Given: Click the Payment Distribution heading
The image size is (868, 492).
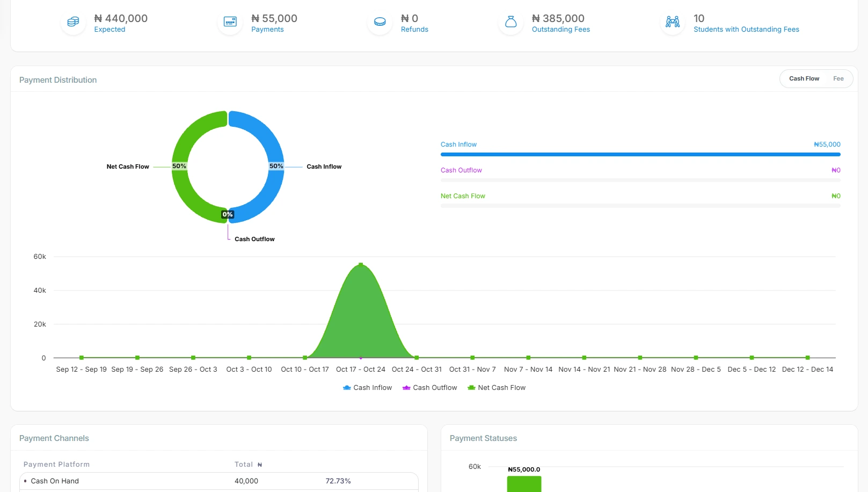Looking at the screenshot, I should coord(58,80).
